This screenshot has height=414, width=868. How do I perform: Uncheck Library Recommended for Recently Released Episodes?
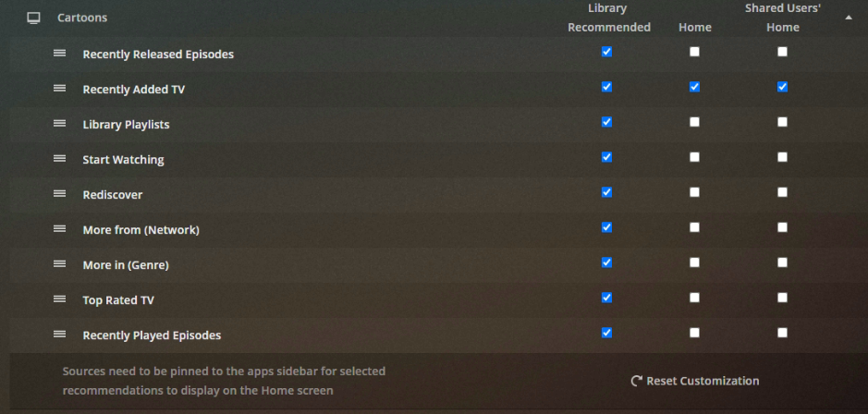point(606,52)
